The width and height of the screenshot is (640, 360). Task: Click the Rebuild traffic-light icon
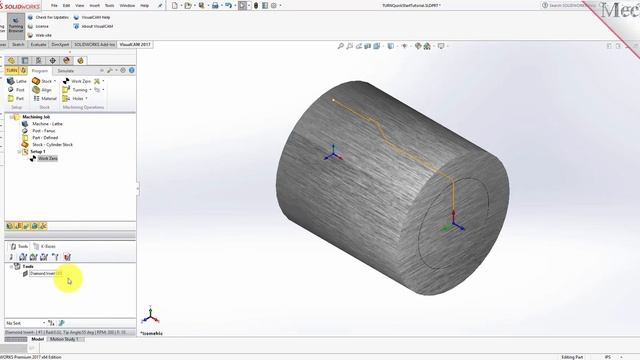click(x=256, y=6)
